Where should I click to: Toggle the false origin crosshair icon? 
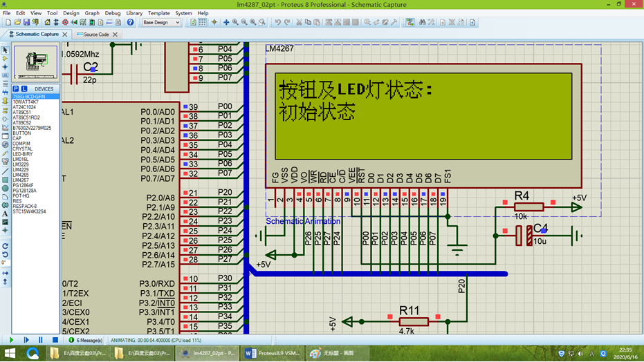coord(214,22)
